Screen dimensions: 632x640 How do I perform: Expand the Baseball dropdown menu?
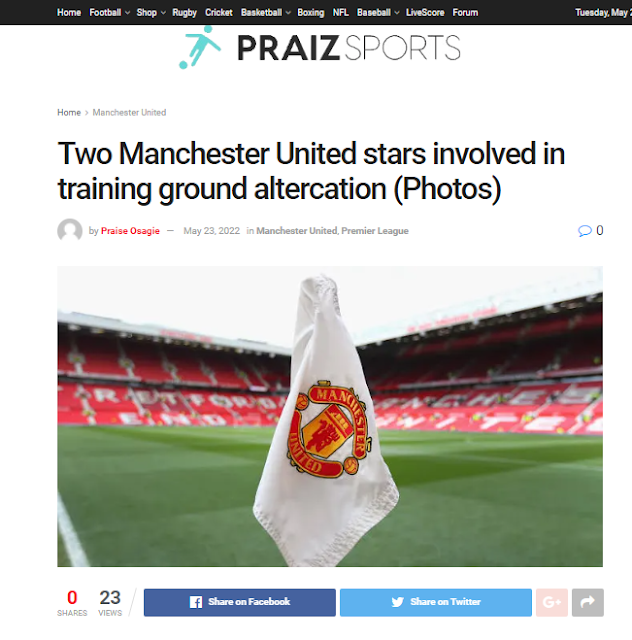pos(378,13)
